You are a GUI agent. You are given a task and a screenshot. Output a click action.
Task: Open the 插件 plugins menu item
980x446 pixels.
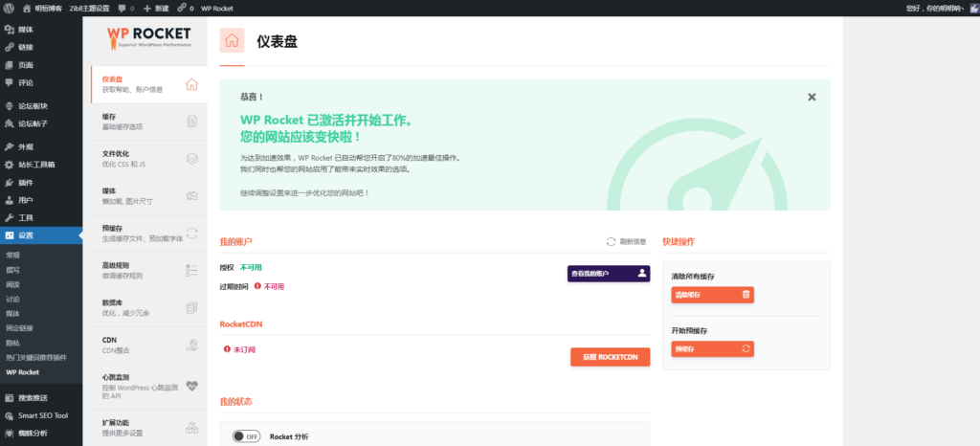(x=41, y=183)
